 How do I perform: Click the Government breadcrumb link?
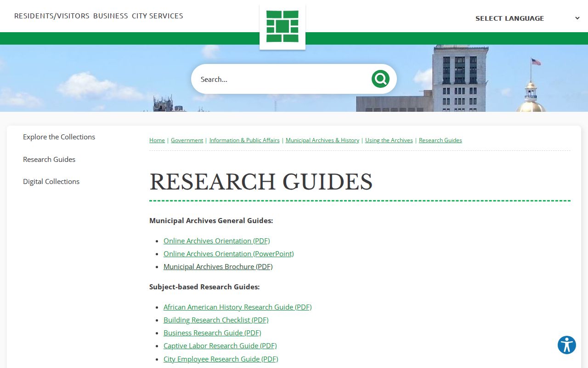point(187,140)
